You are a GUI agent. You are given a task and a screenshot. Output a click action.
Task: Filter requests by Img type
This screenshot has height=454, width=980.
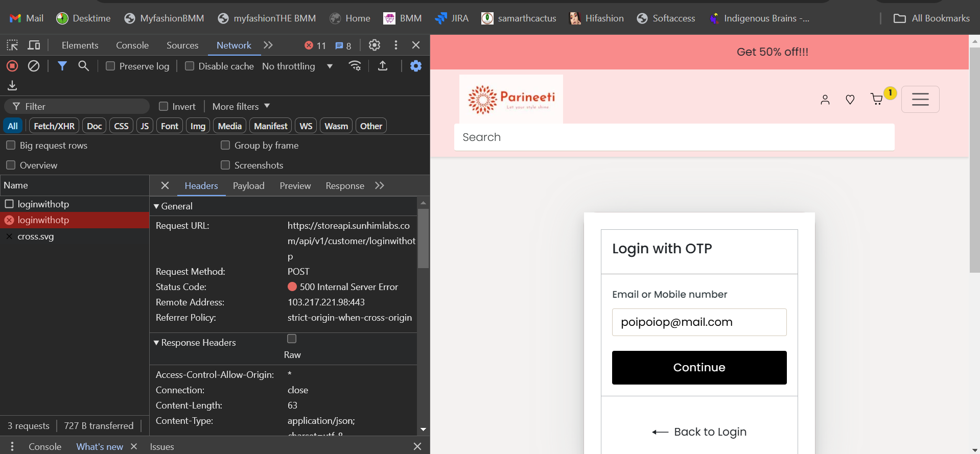tap(198, 126)
